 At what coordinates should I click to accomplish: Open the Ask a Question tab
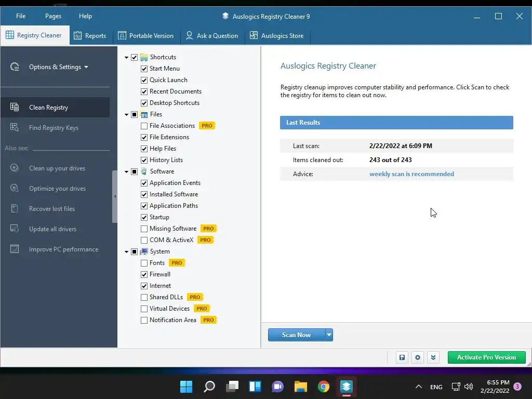point(212,35)
